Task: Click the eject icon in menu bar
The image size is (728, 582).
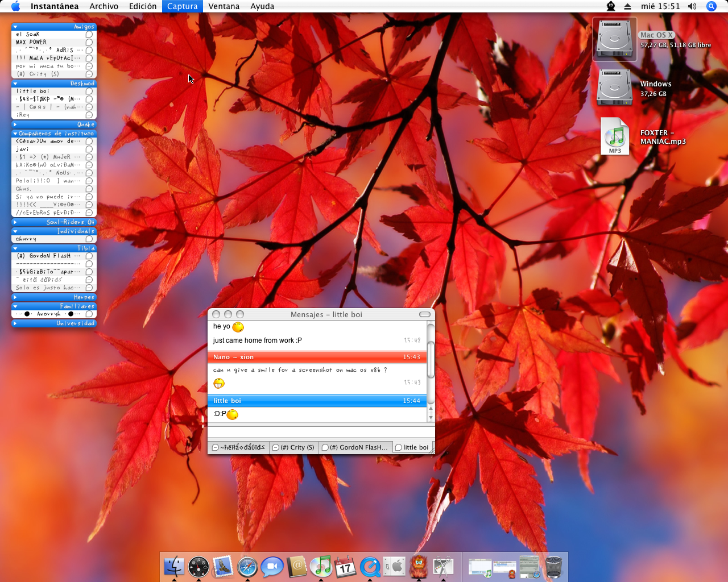Action: tap(627, 6)
